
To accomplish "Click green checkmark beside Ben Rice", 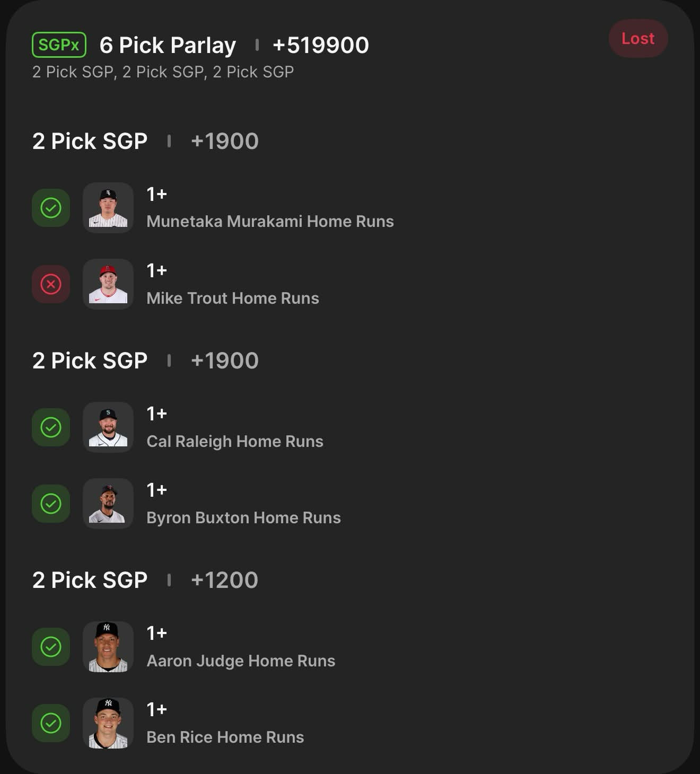I will (x=51, y=723).
